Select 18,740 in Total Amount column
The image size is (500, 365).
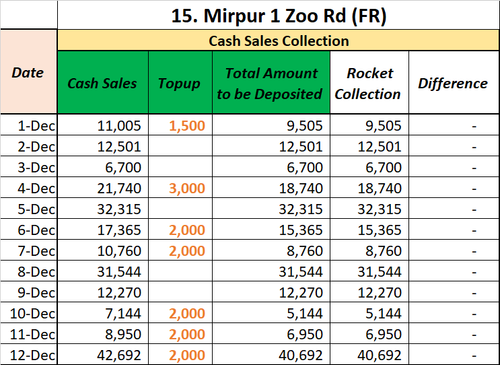pyautogui.click(x=271, y=188)
